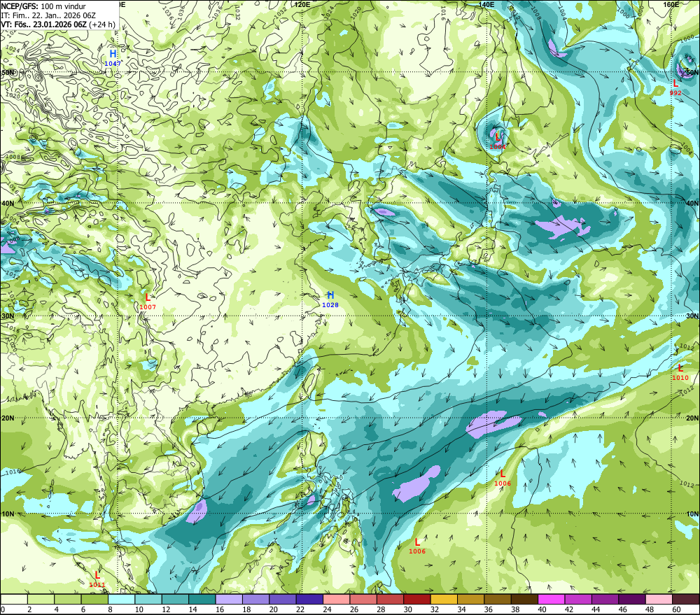Pick the red 28–30 legend swatch
This screenshot has height=615, width=700.
coord(390,599)
